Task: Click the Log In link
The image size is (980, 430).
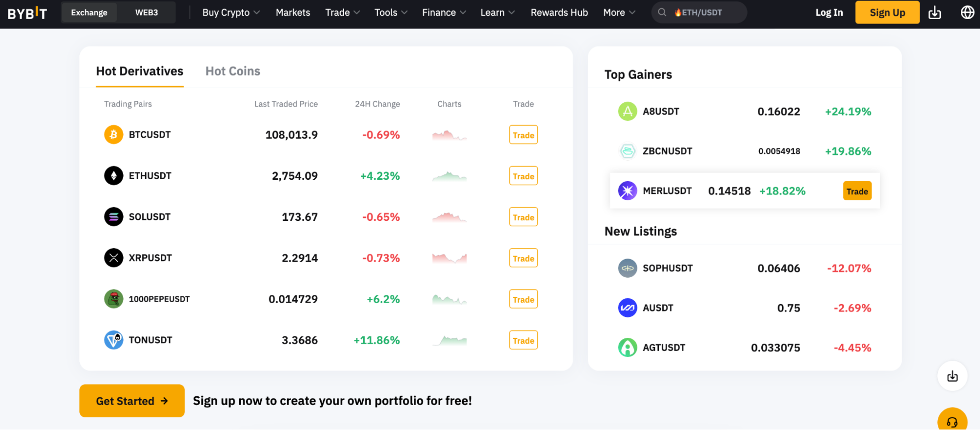Action: 829,13
